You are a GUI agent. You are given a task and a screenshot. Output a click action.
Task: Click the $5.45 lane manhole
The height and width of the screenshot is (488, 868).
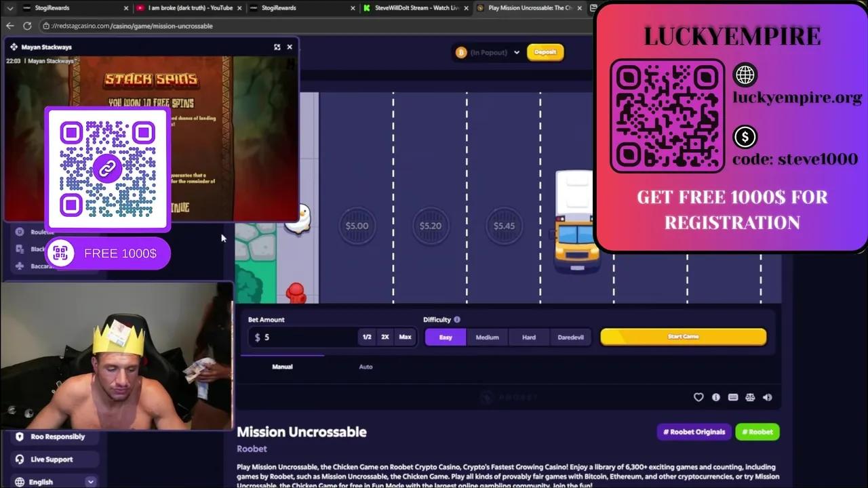click(x=504, y=226)
